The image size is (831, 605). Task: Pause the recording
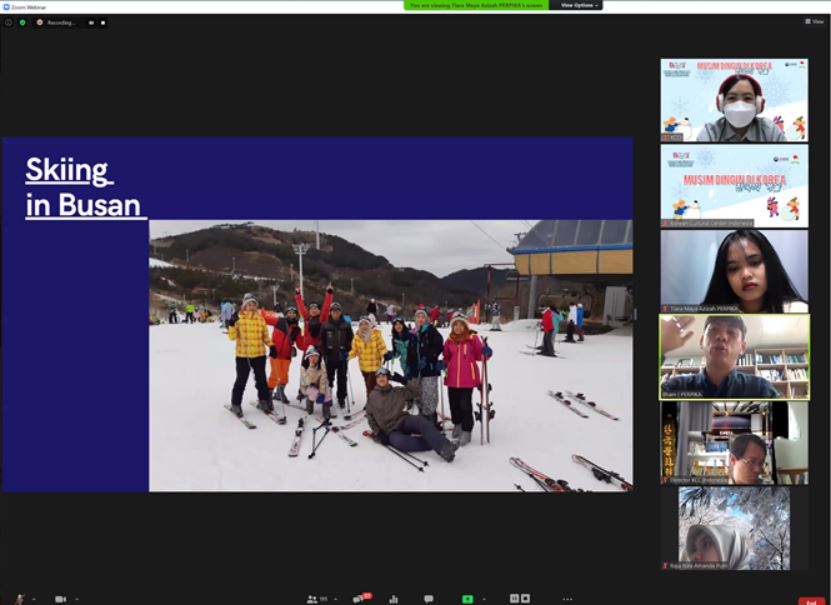92,22
